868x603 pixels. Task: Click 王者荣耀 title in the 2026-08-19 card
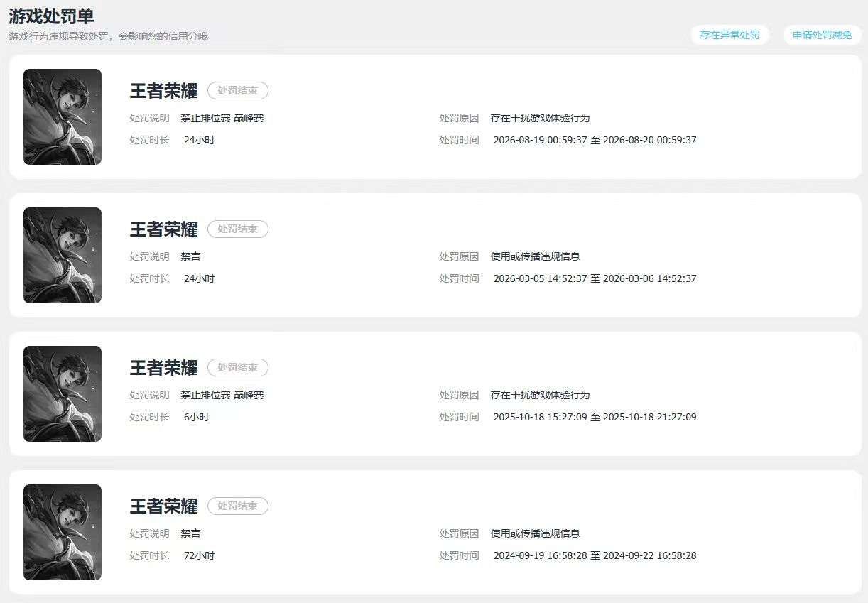163,90
